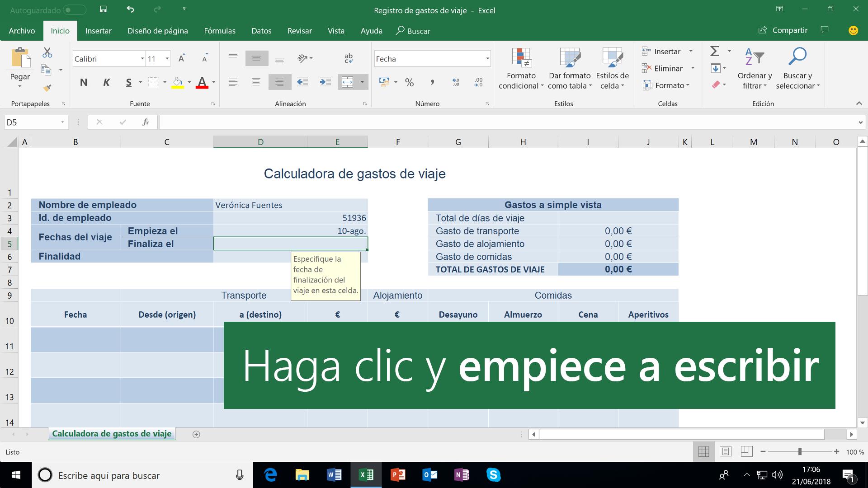Click Dar formato como tabla
The width and height of the screenshot is (868, 488).
coord(569,68)
